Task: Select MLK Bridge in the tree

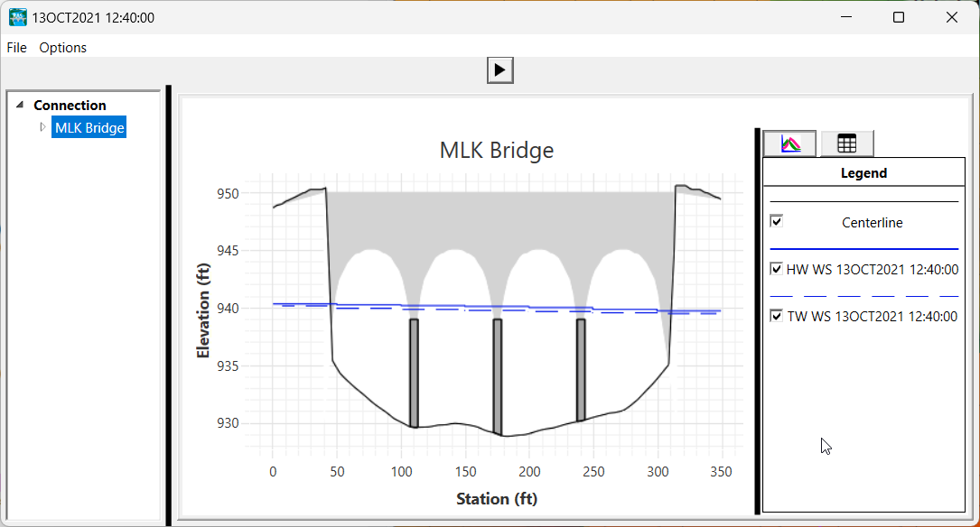Action: click(x=89, y=128)
